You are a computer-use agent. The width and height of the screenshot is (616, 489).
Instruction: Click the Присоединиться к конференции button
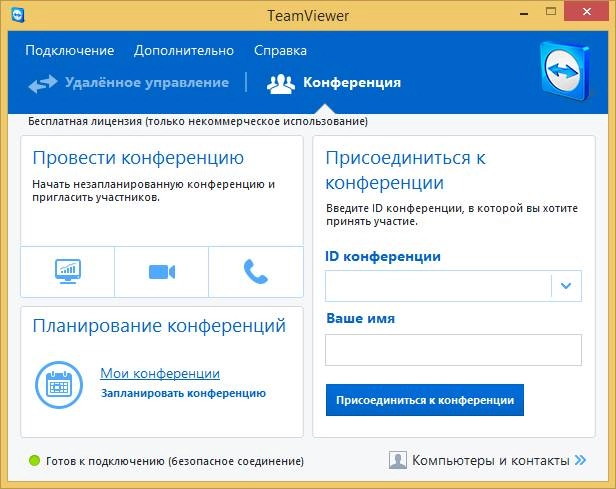[x=425, y=400]
